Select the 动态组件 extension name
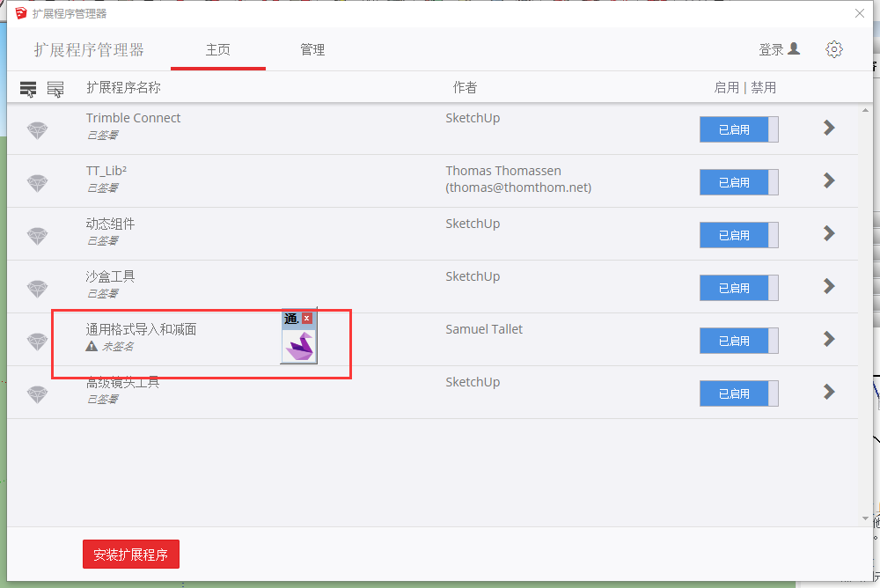The image size is (880, 588). tap(110, 224)
